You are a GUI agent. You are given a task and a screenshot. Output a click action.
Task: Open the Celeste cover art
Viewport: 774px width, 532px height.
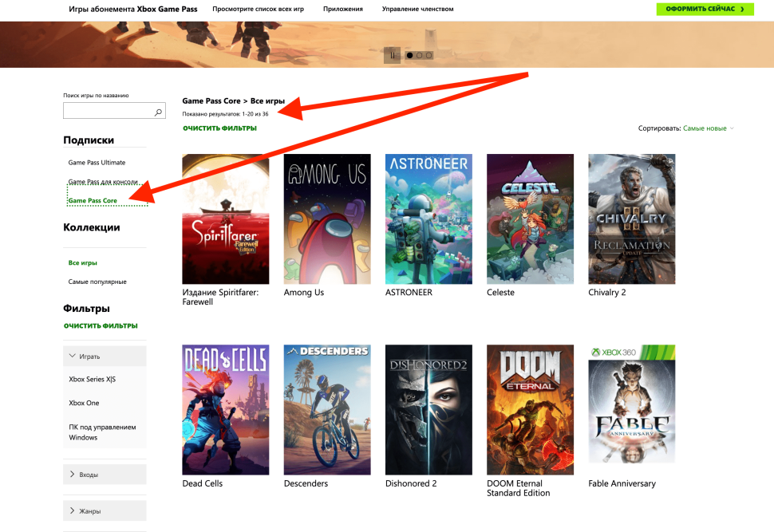point(530,219)
